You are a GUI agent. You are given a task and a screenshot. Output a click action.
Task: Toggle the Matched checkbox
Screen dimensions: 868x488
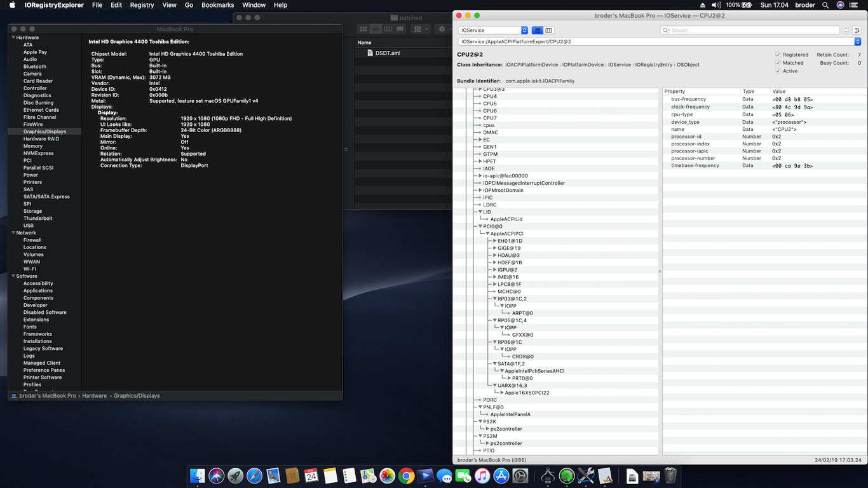[x=778, y=63]
